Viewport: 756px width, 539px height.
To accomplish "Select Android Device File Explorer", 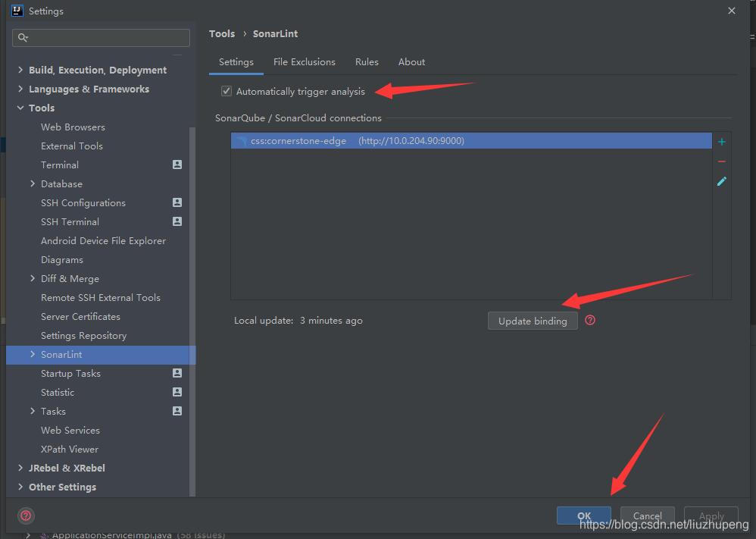I will coord(103,241).
